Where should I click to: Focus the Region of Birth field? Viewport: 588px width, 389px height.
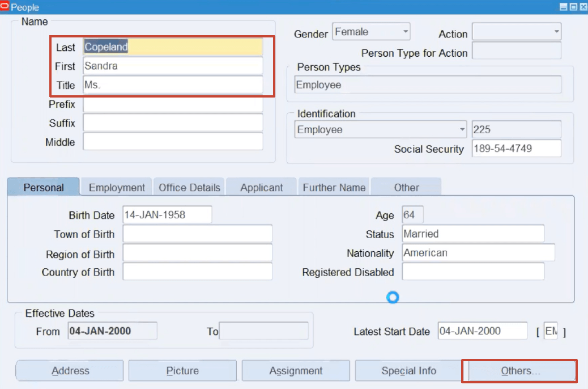tap(197, 253)
